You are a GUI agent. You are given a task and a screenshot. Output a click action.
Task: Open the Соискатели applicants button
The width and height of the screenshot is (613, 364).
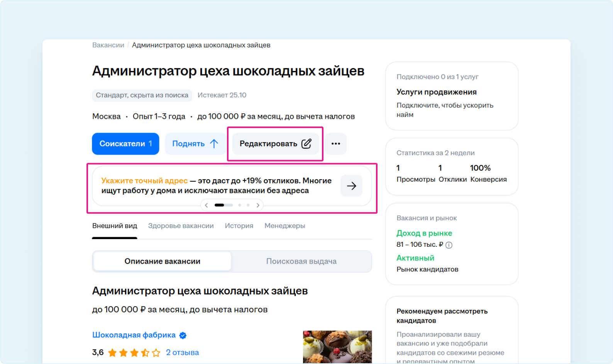pyautogui.click(x=125, y=144)
